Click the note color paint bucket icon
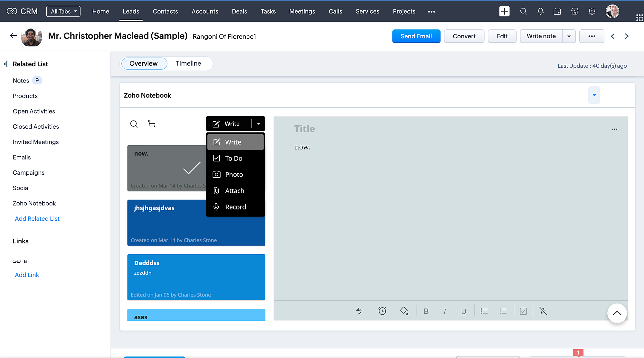The image size is (644, 358). 404,311
